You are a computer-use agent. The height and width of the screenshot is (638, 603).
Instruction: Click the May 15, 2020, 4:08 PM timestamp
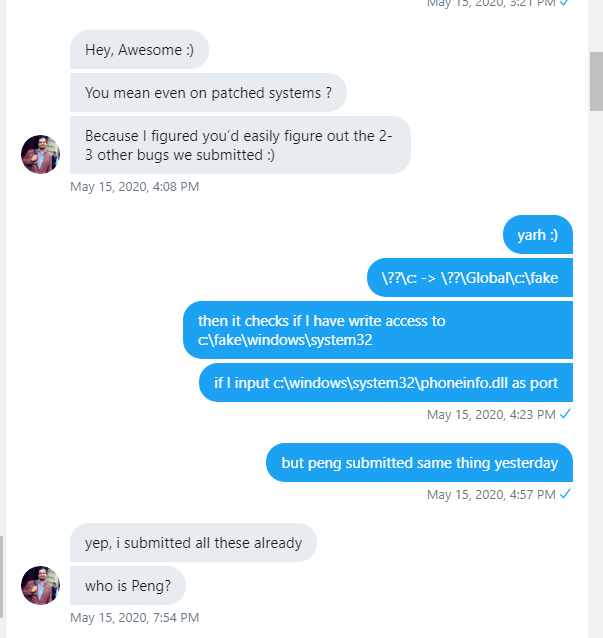(135, 187)
